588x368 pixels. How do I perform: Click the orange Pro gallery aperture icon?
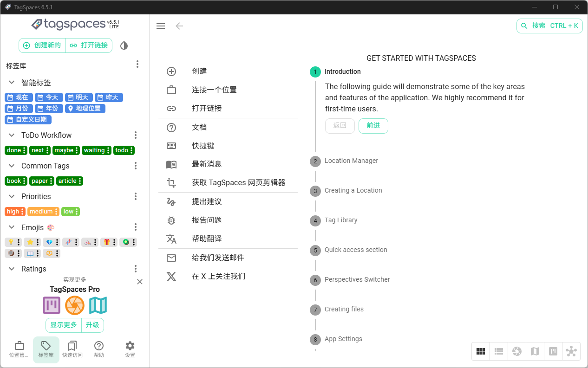[x=75, y=305]
